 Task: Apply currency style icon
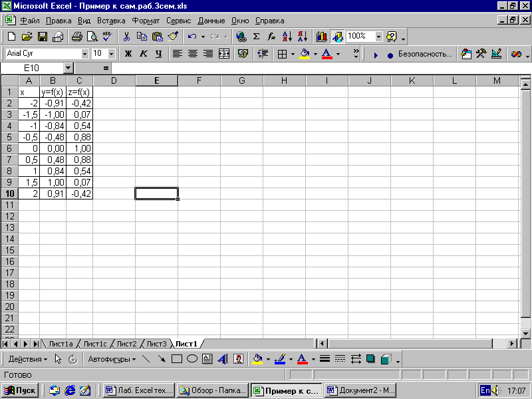243,54
